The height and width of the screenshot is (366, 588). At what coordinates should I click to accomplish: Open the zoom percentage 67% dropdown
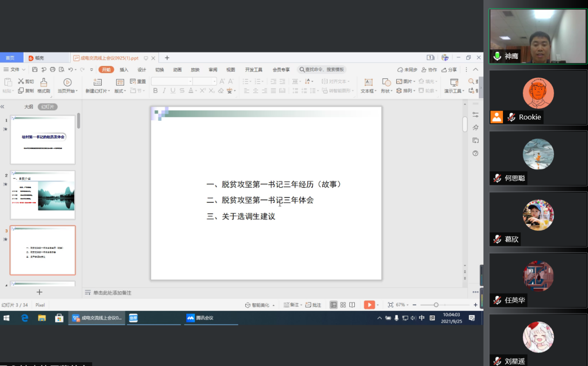pyautogui.click(x=402, y=305)
